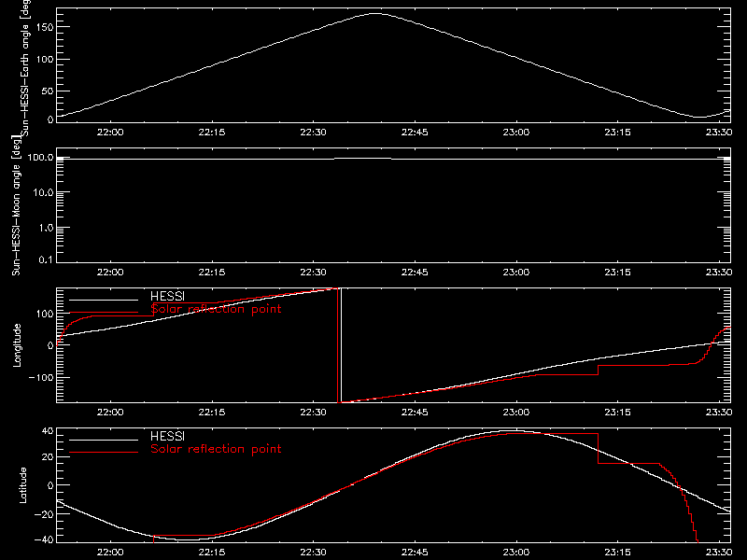Select the HESSI legend label in Latitude plot
Viewport: 747px width, 560px height.
(x=167, y=436)
